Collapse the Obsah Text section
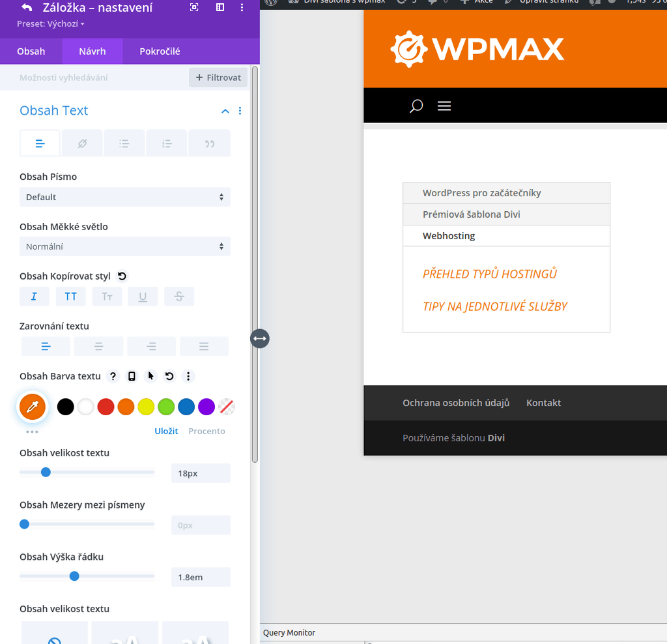The height and width of the screenshot is (644, 667). click(225, 111)
